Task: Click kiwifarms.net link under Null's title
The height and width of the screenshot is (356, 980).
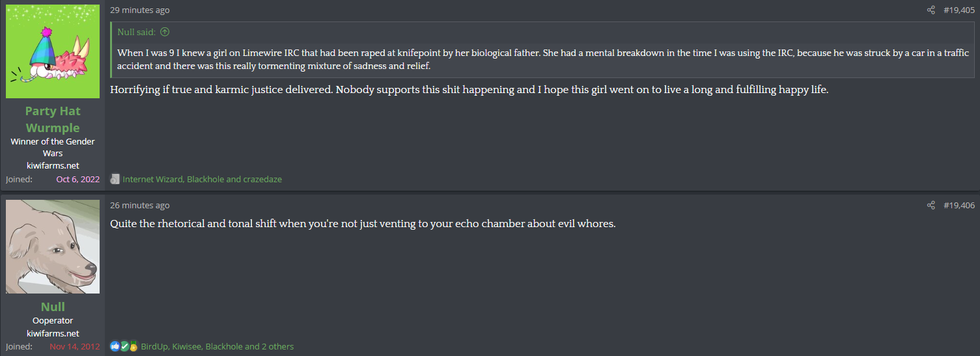Action: [x=53, y=333]
